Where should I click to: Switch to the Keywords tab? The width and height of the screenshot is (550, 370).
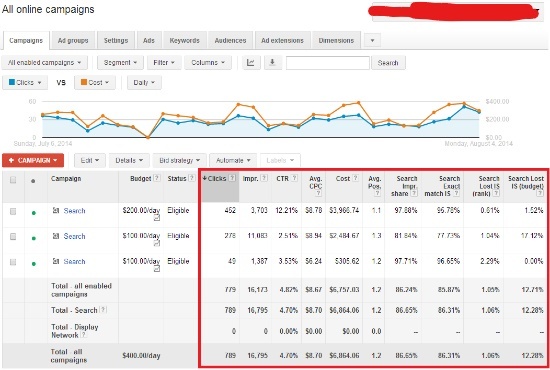tap(185, 40)
